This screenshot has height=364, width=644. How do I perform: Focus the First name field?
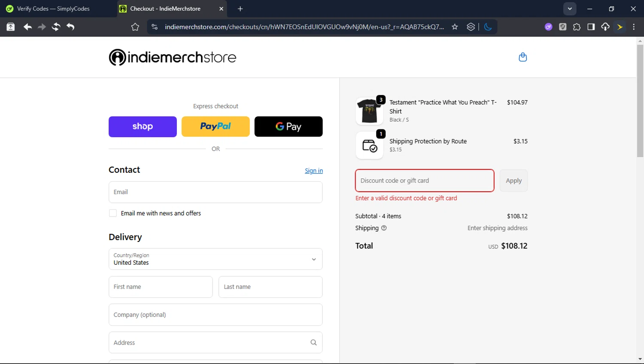click(x=161, y=287)
